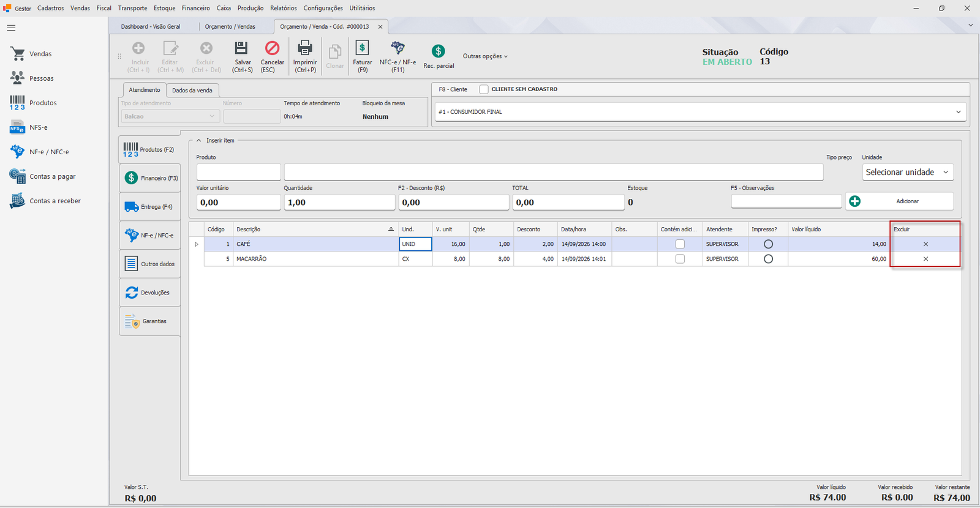Focus the Quantidade input field
Screen dimensions: 980x508
click(339, 203)
